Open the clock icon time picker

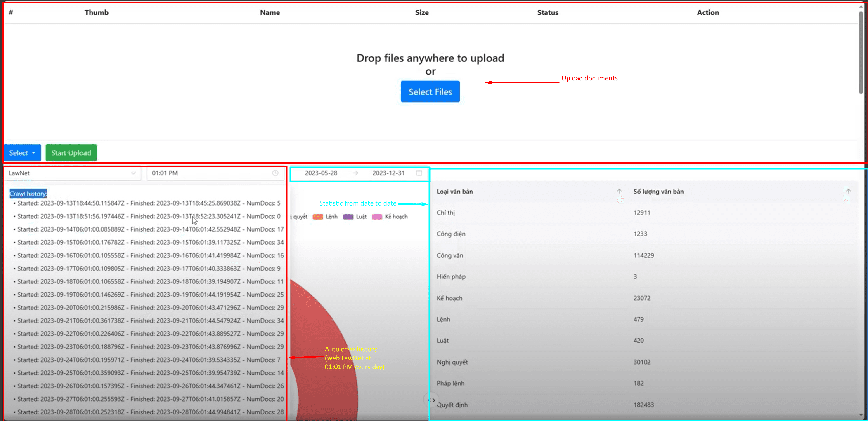click(x=275, y=173)
